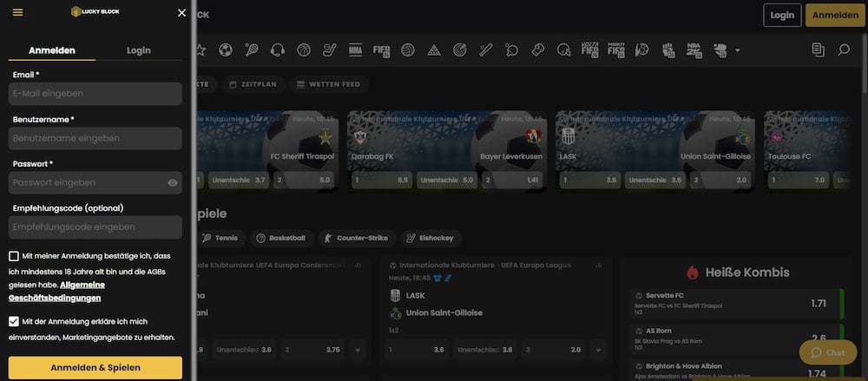Filter games by Counter-Strike
The image size is (868, 381).
(358, 238)
